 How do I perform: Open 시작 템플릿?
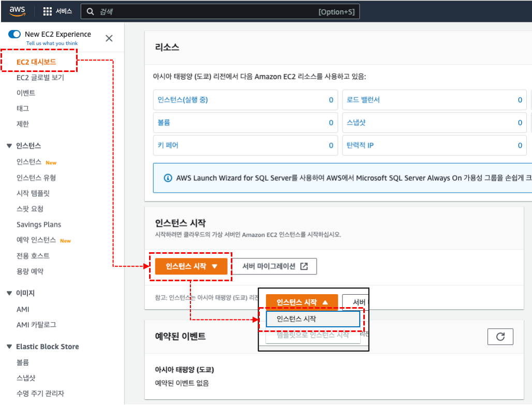pyautogui.click(x=33, y=194)
